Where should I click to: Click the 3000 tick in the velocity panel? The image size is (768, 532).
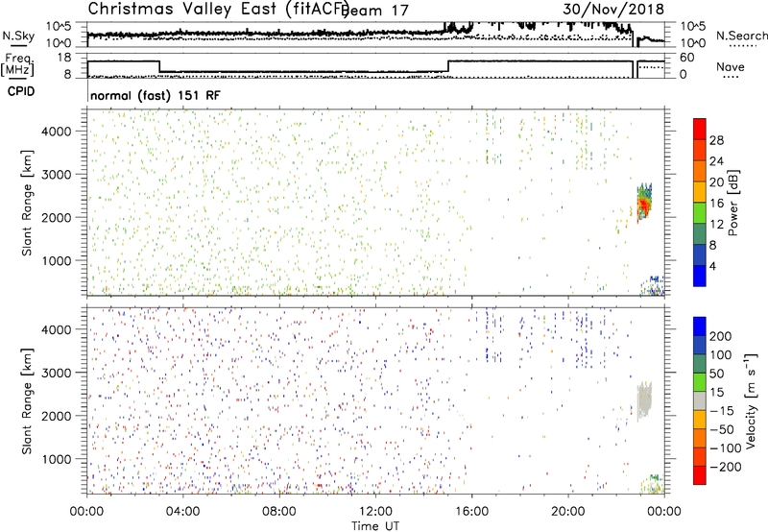pos(56,373)
